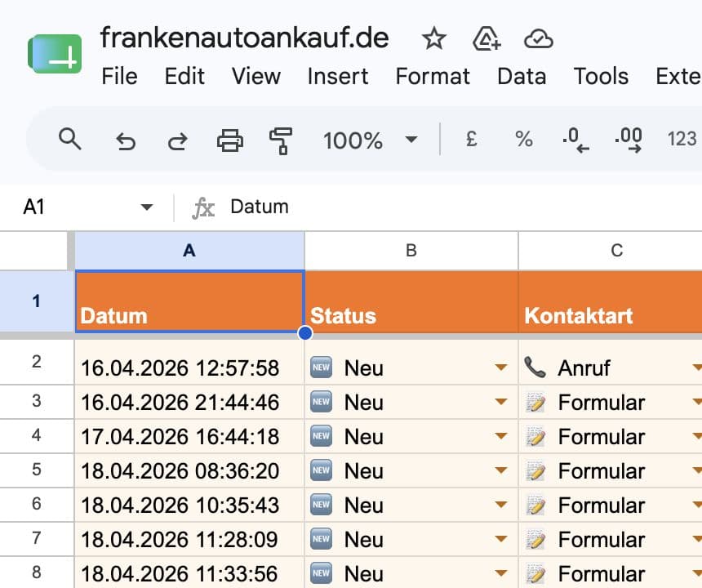
Task: Click the formula bar showing Datum
Action: (465, 207)
